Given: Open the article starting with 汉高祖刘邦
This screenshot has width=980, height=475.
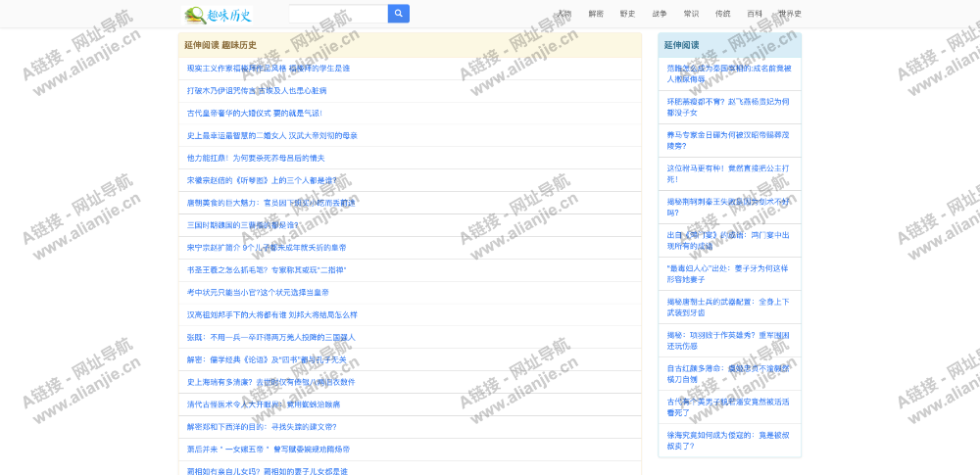Looking at the screenshot, I should click(271, 314).
